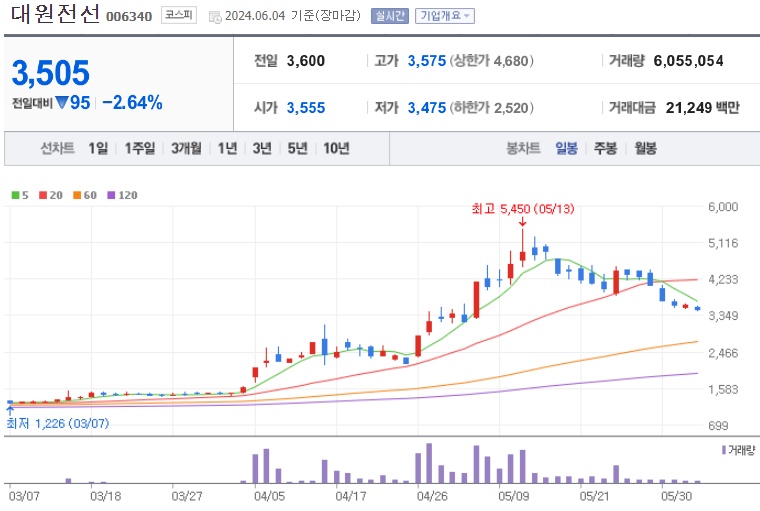This screenshot has height=511, width=760.
Task: Click the low price 3,475
Action: [x=427, y=108]
